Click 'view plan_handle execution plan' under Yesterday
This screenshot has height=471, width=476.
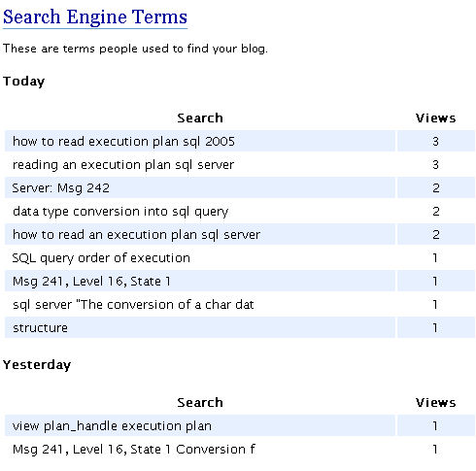[112, 426]
